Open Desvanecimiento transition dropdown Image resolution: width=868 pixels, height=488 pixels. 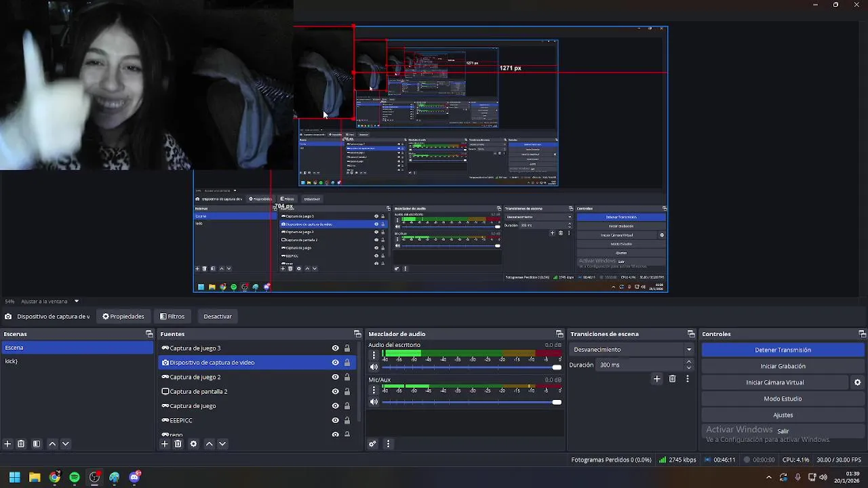click(632, 350)
